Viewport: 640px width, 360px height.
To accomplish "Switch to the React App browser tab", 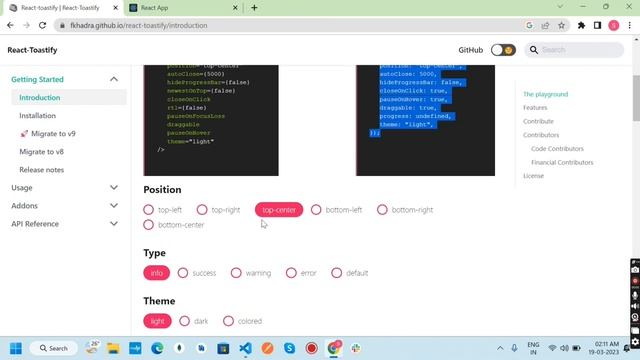I will coord(184,8).
